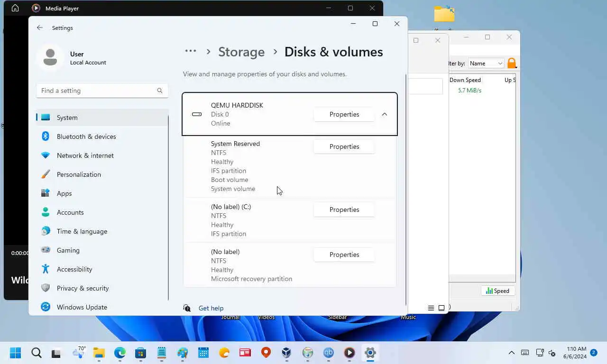Click the muted volume icon in the tray
Image resolution: width=607 pixels, height=364 pixels.
[x=552, y=353]
